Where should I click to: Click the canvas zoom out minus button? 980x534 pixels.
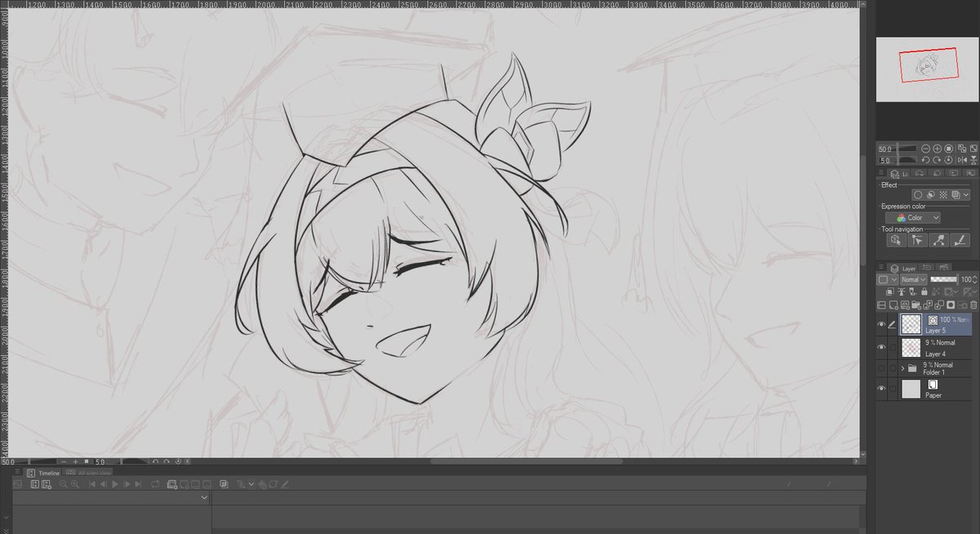pos(64,461)
